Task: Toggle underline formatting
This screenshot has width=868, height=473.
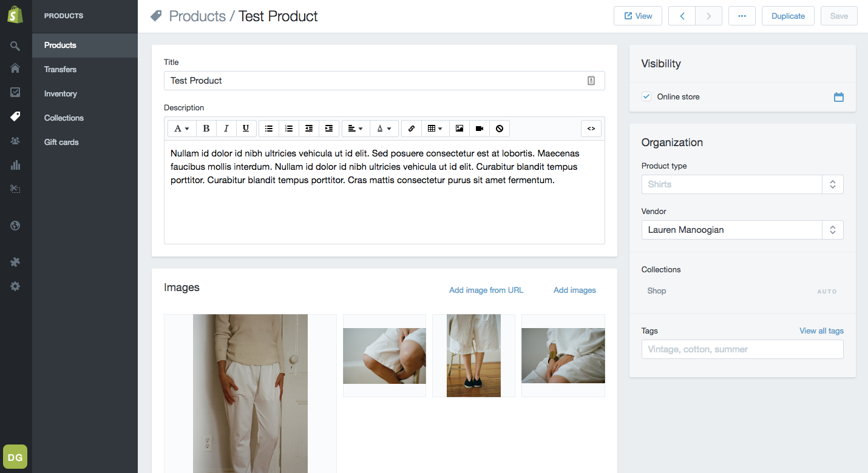Action: 246,129
